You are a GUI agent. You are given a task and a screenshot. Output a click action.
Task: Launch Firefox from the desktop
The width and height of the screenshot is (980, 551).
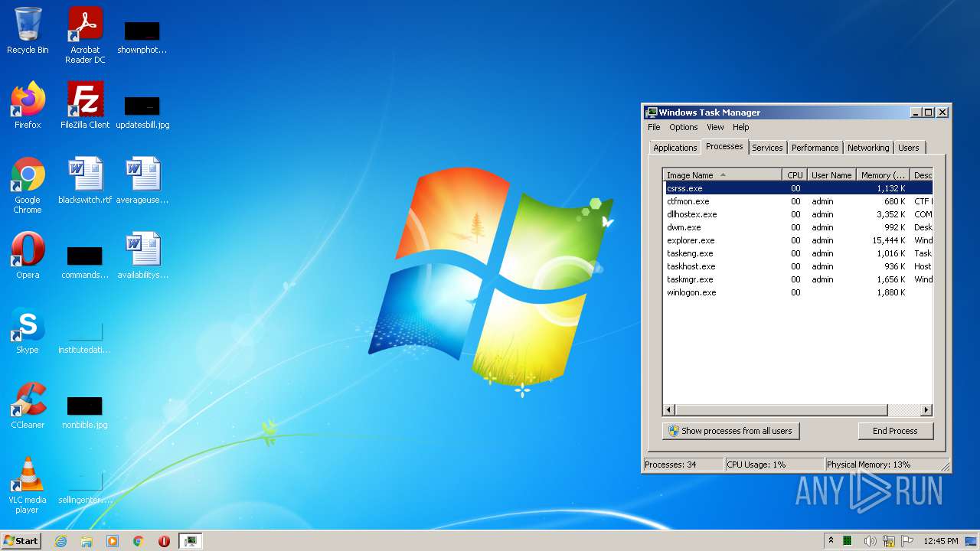(x=28, y=106)
